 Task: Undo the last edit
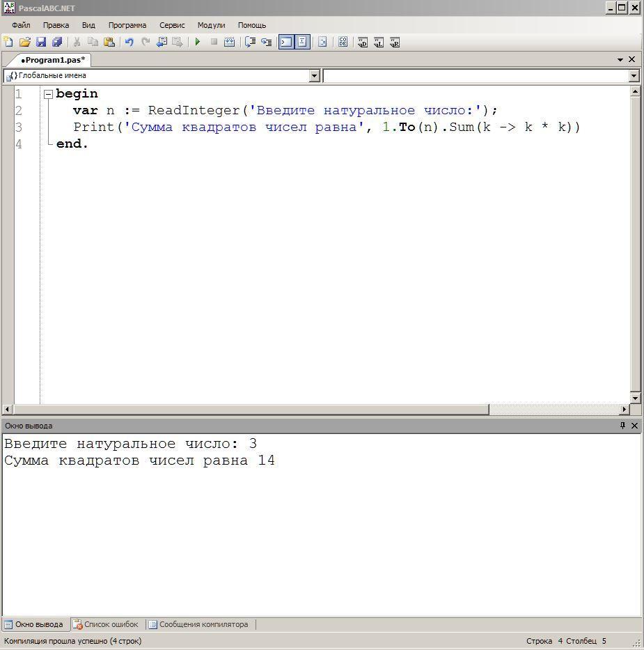129,42
